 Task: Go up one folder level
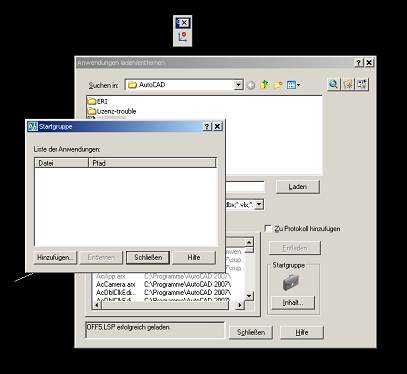[264, 85]
